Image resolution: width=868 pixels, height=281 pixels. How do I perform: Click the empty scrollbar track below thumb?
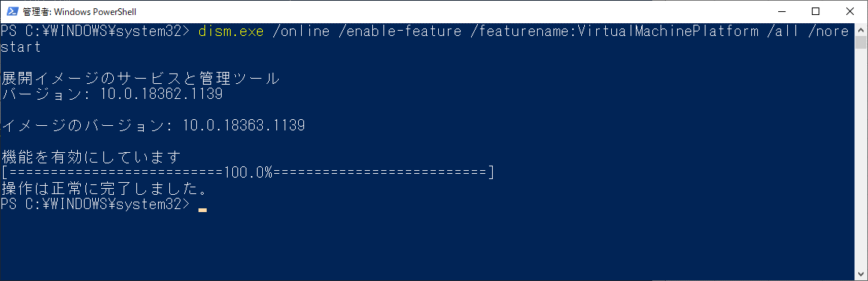point(861,160)
